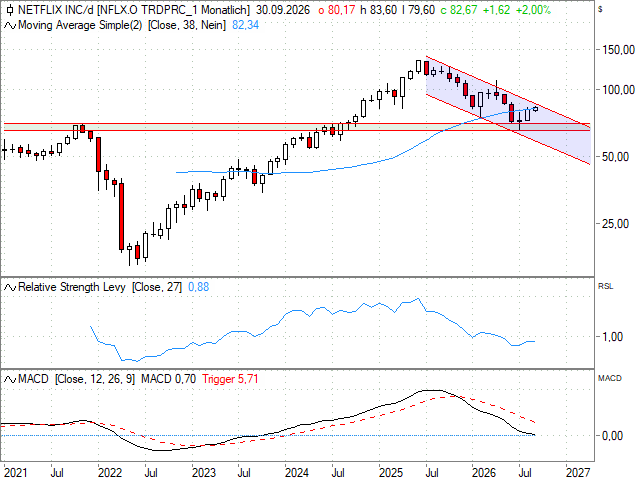Screen dimensions: 640x480
Task: Click the 2022 time axis label
Action: [x=110, y=473]
